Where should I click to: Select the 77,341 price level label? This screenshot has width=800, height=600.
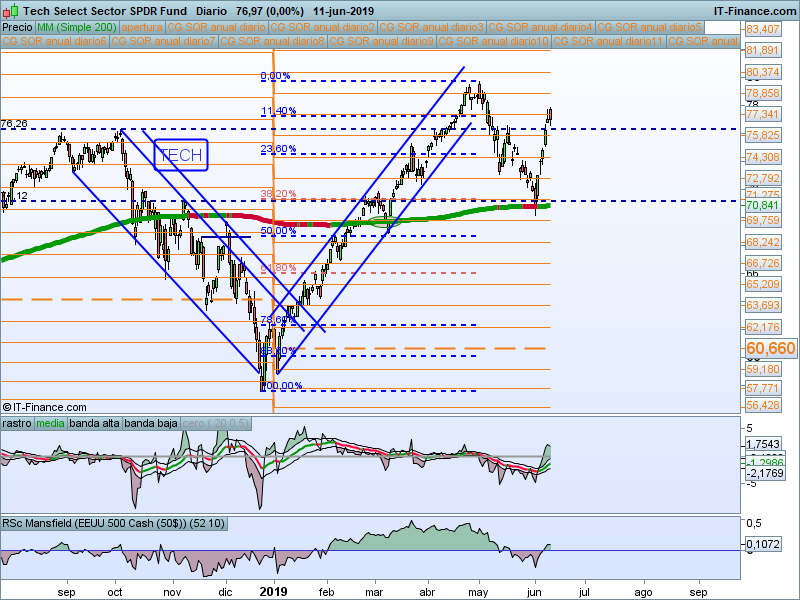(x=763, y=114)
